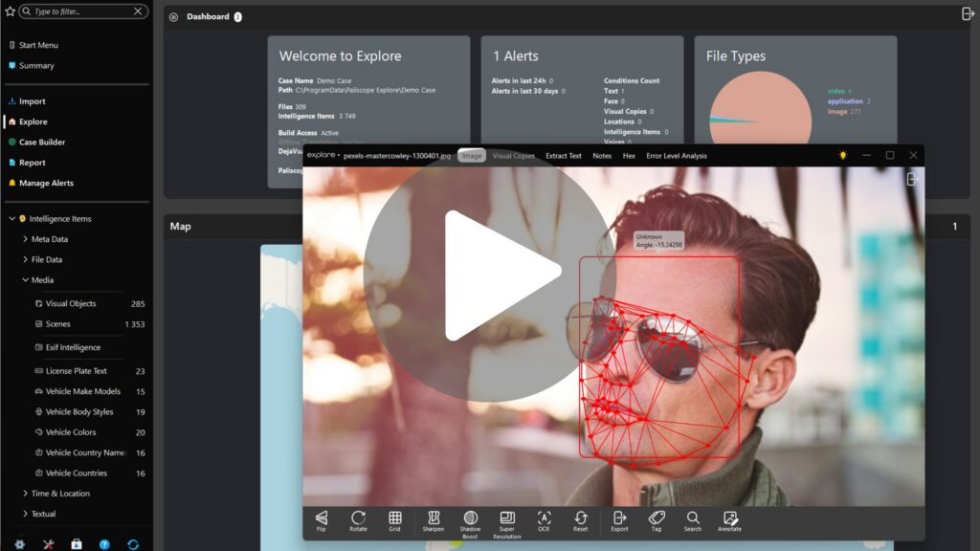980x551 pixels.
Task: Switch to the Extract Text tab
Action: pyautogui.click(x=563, y=156)
